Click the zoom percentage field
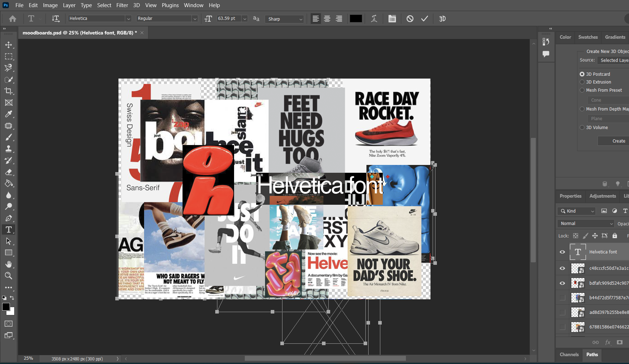The width and height of the screenshot is (629, 364). [28, 358]
